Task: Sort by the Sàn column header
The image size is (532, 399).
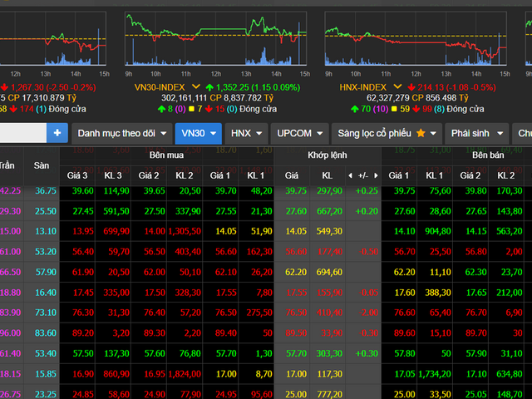Action: coord(42,165)
